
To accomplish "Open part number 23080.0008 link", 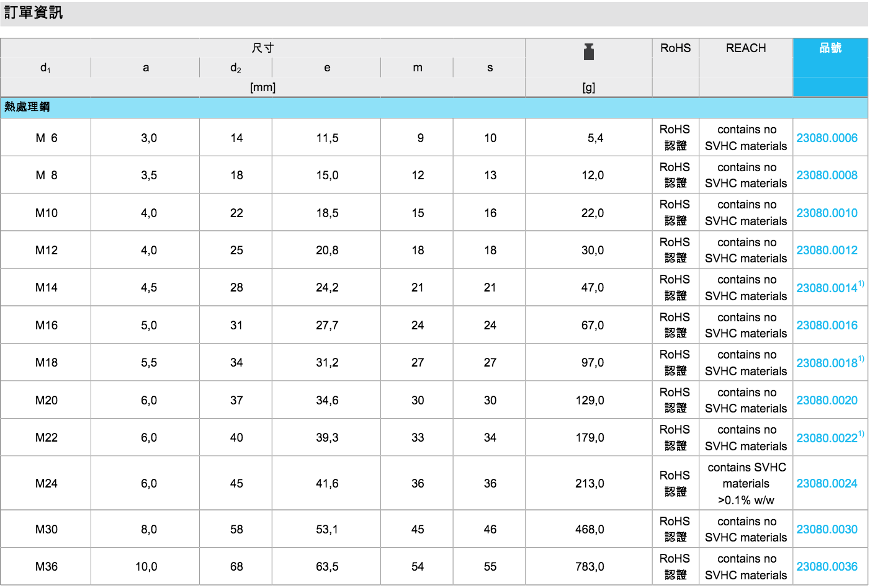I will click(x=827, y=176).
